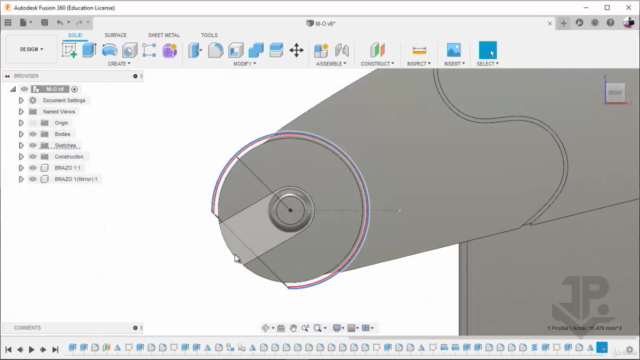Expand the BRAZO 1:1 node

pyautogui.click(x=21, y=168)
